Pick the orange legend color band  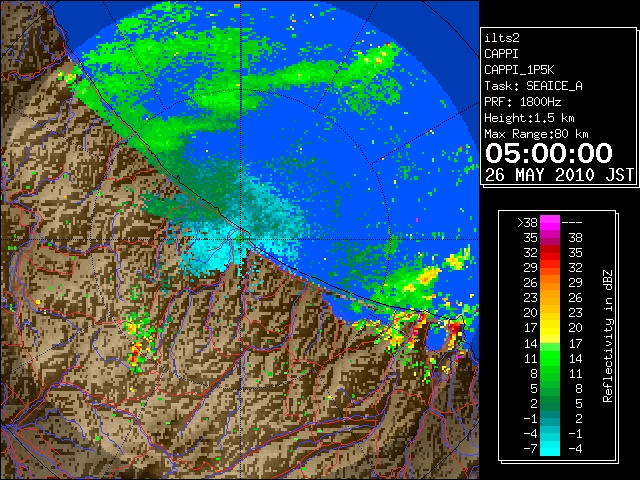pos(550,282)
